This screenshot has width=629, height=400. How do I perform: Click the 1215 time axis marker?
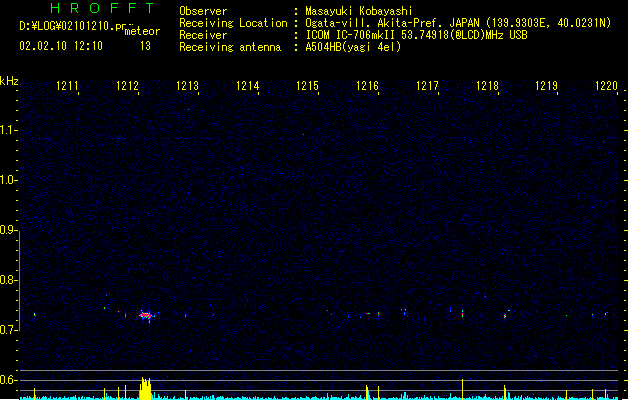[x=307, y=86]
